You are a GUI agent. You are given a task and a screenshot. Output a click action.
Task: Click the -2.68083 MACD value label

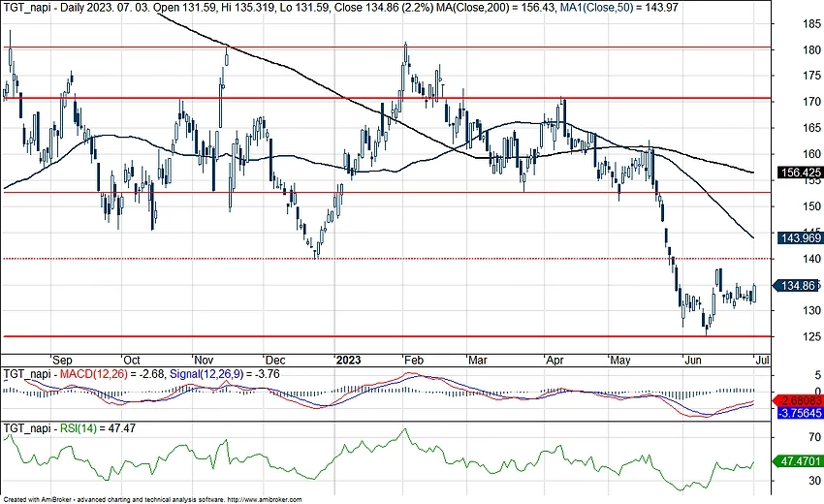tap(800, 401)
